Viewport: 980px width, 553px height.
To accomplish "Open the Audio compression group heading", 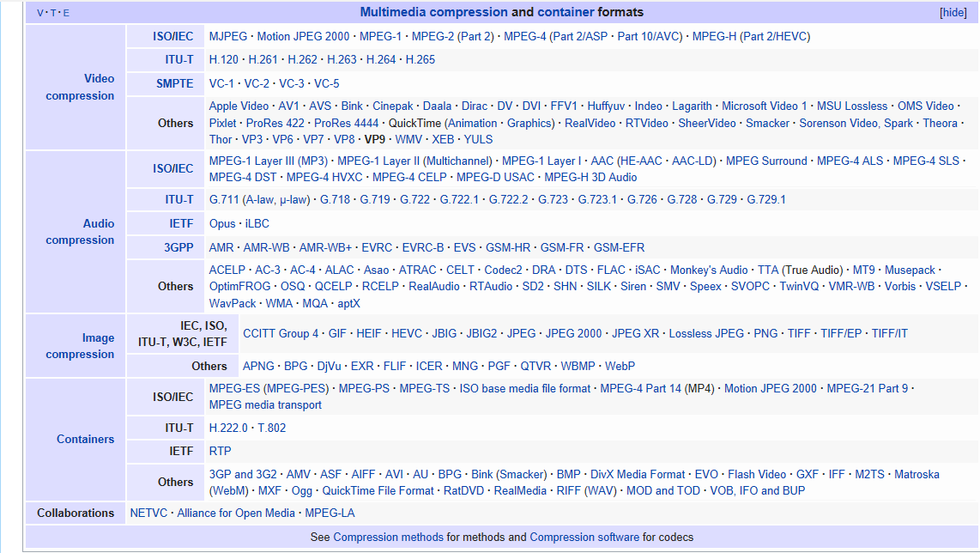I will point(80,232).
